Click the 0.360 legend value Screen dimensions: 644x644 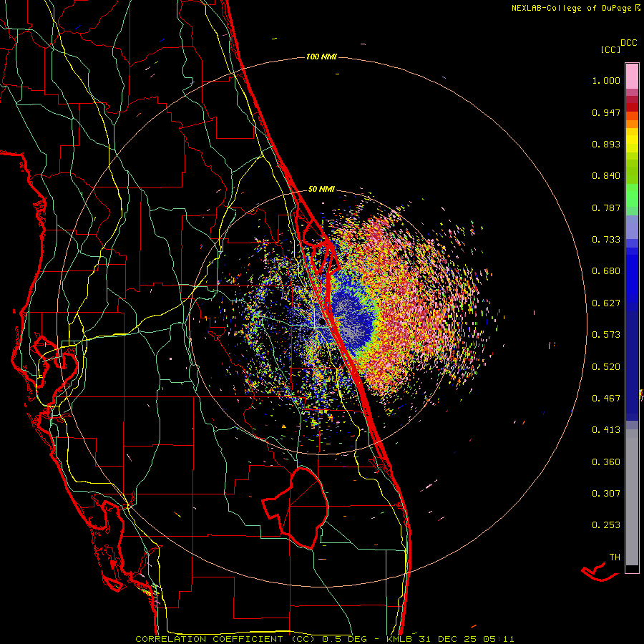[x=606, y=462]
